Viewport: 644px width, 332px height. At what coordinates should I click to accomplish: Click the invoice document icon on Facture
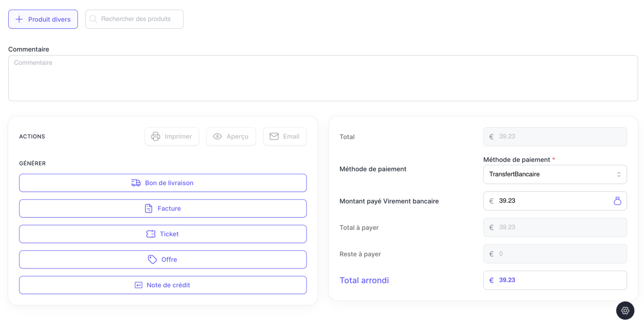[x=149, y=208]
